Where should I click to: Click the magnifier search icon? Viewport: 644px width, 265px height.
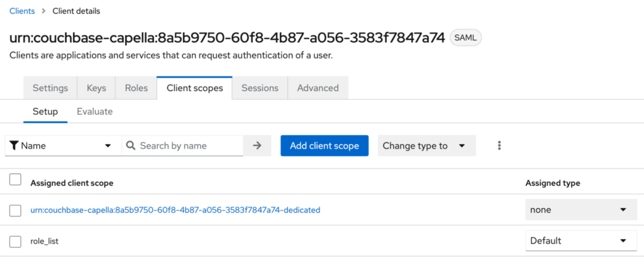click(131, 146)
